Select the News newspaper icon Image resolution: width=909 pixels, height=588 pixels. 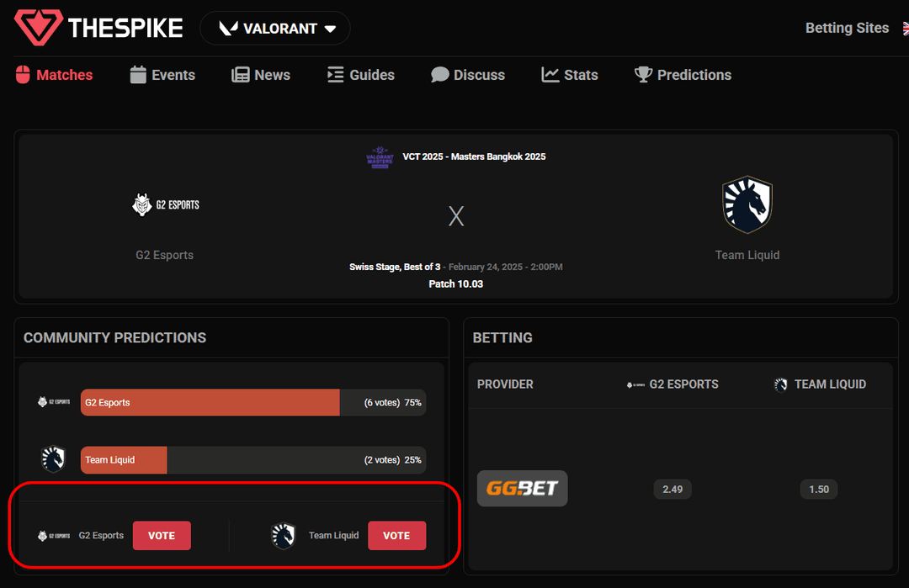click(241, 75)
